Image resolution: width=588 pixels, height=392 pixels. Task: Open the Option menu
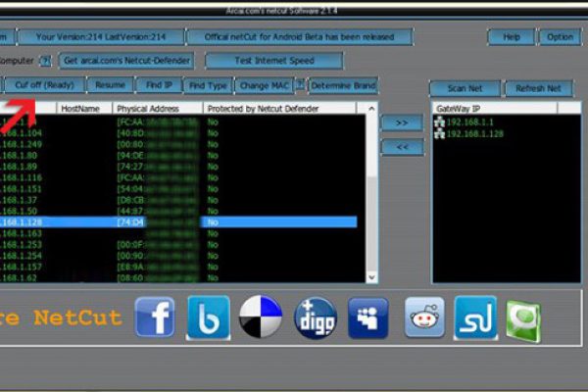[560, 37]
